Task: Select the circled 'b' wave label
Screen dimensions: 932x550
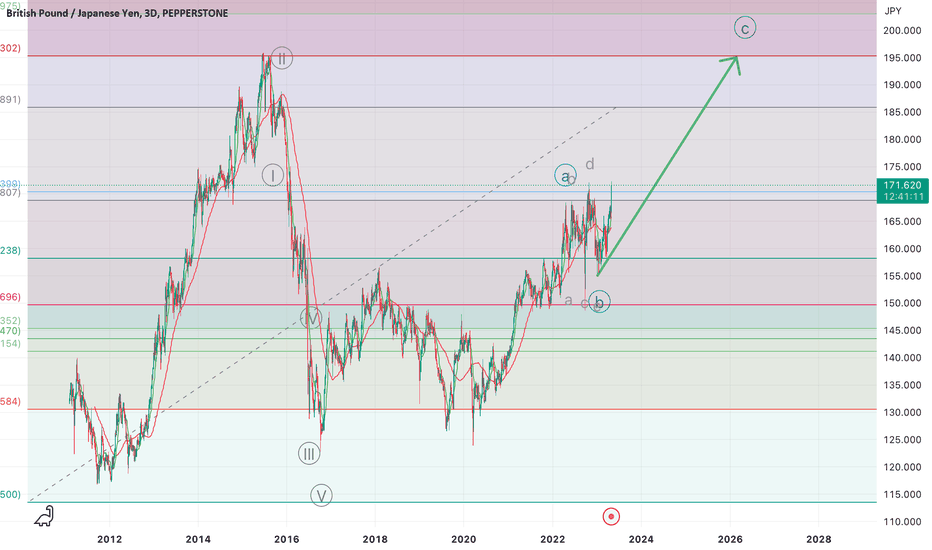Action: [599, 302]
